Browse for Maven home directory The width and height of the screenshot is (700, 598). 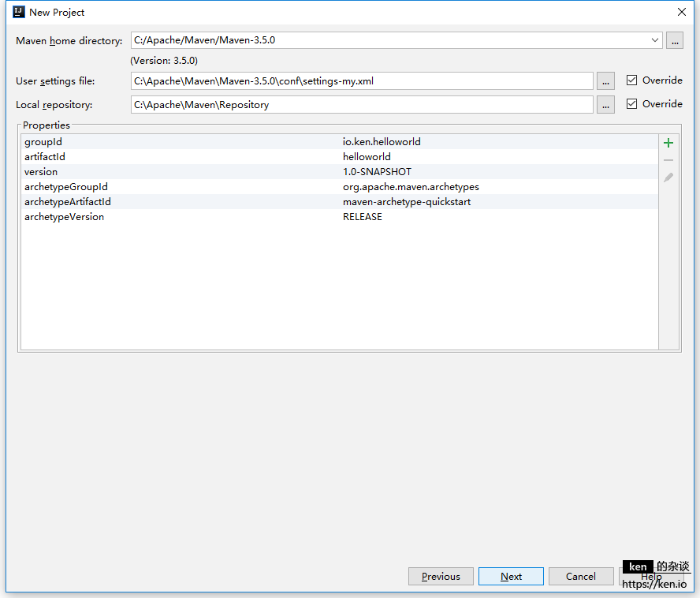[675, 40]
